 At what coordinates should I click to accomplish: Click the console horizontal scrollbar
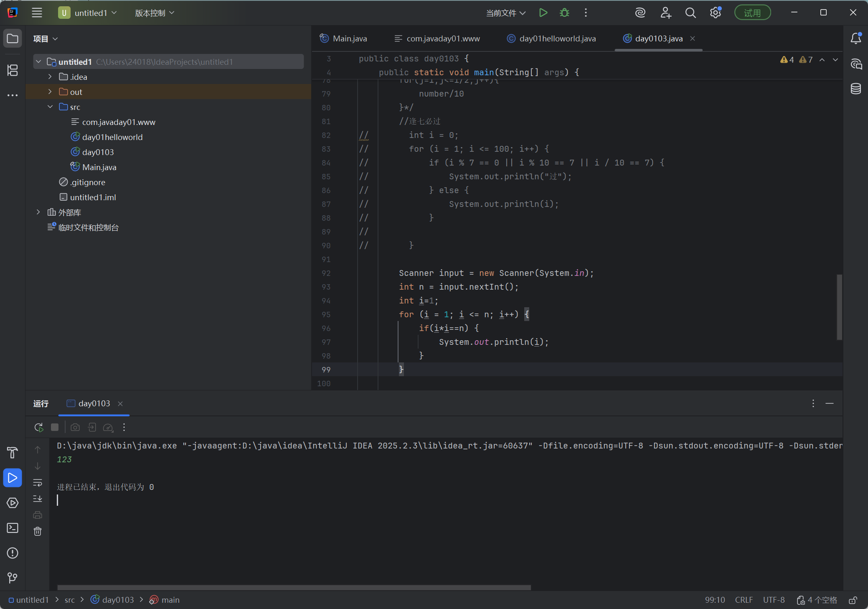pos(294,587)
